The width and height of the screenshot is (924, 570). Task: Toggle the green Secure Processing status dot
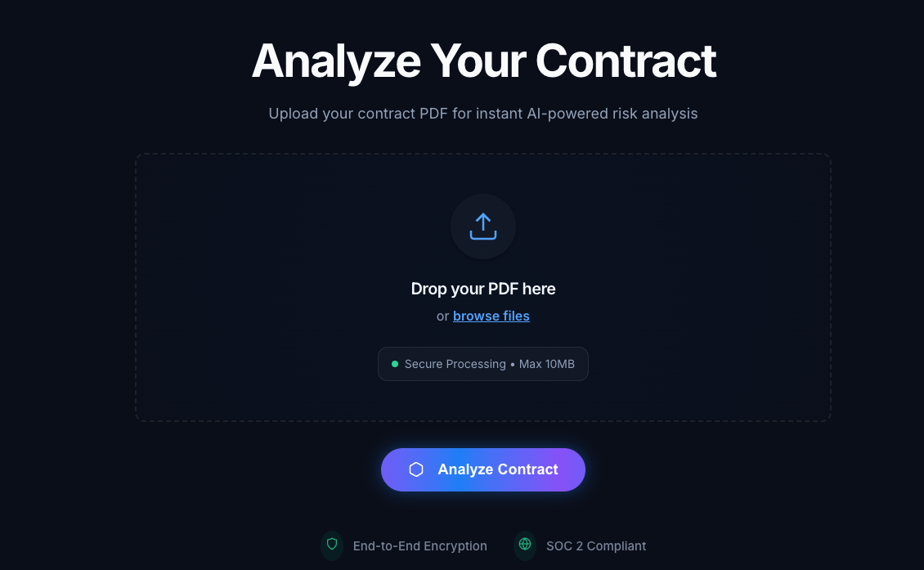[395, 363]
